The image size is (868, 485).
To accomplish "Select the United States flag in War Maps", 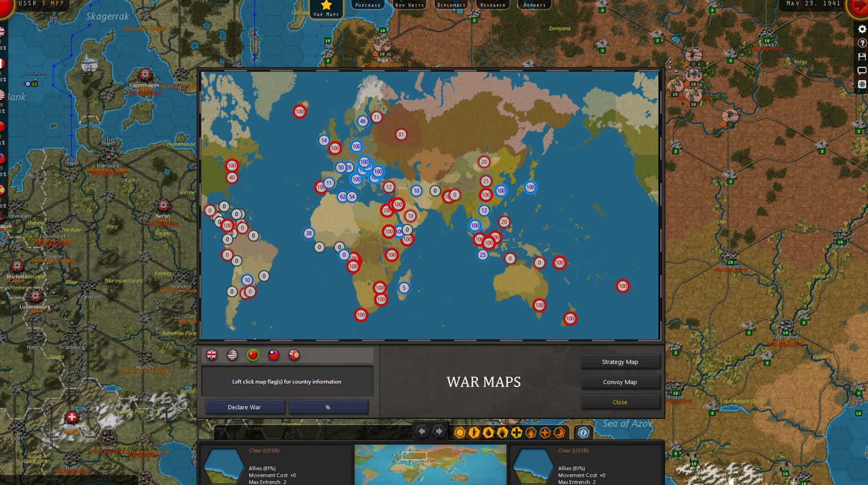I will point(232,355).
